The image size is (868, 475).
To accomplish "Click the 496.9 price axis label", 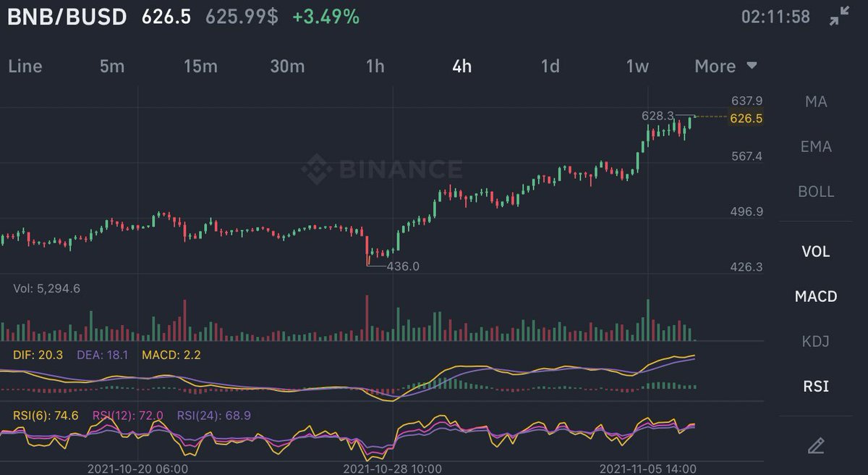I will tap(747, 212).
